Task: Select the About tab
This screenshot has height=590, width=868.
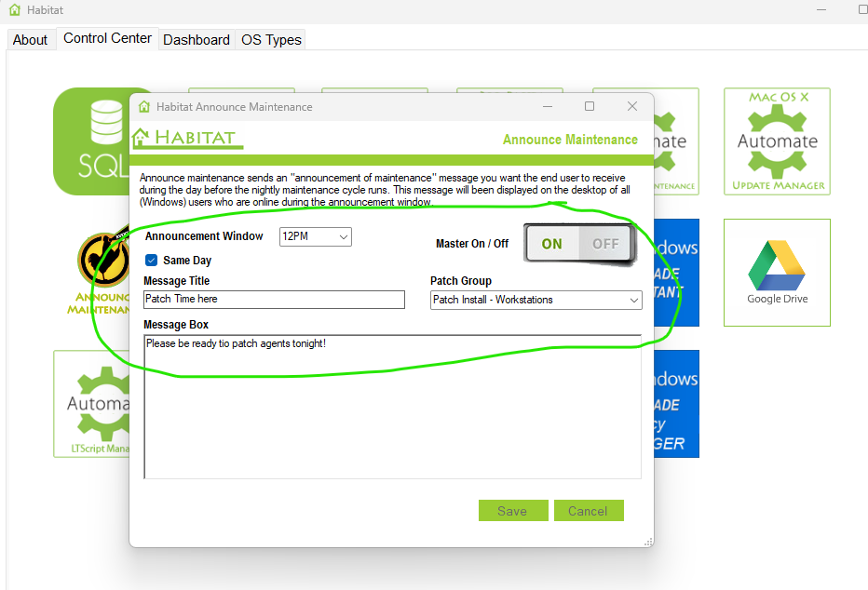Action: pos(30,39)
